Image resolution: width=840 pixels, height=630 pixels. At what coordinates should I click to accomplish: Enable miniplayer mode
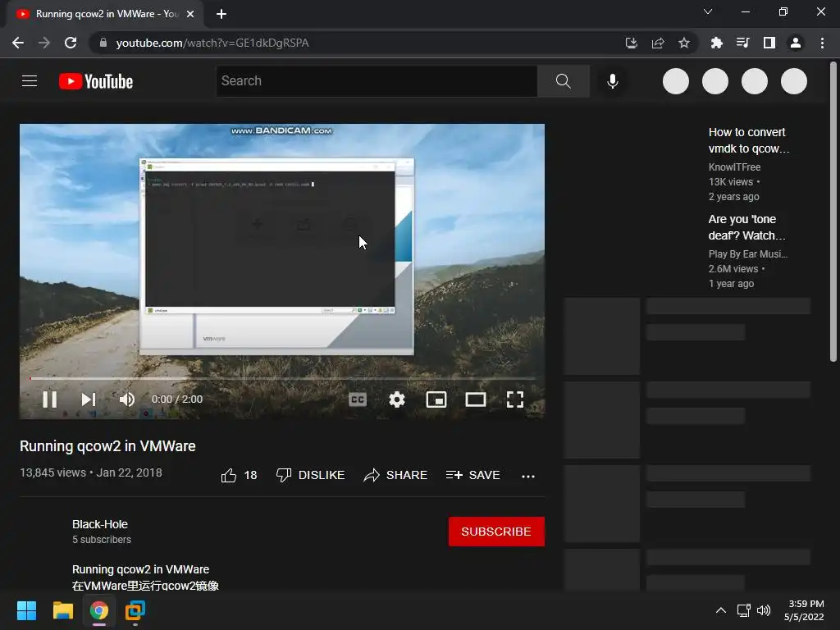click(x=436, y=399)
